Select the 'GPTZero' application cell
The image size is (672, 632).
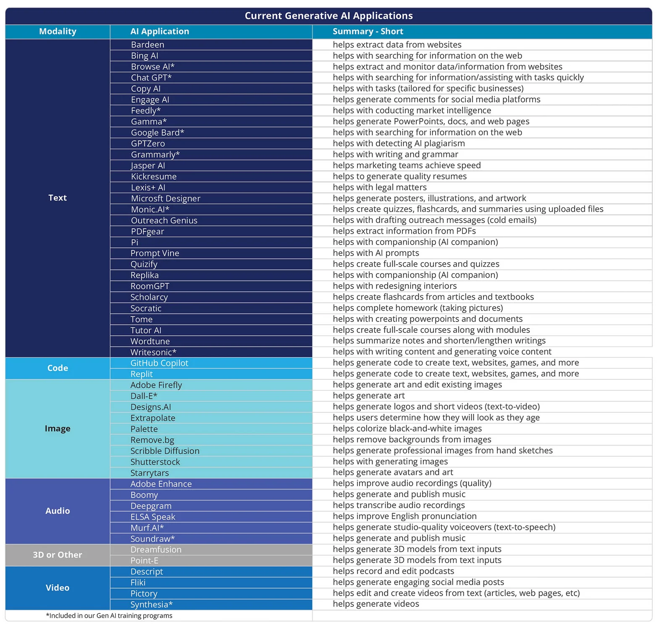(x=211, y=143)
